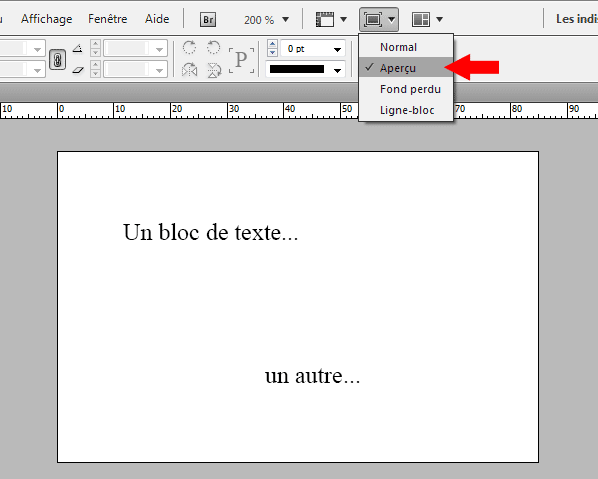Click the shear angle icon
Screen dimensions: 598x479
78,70
